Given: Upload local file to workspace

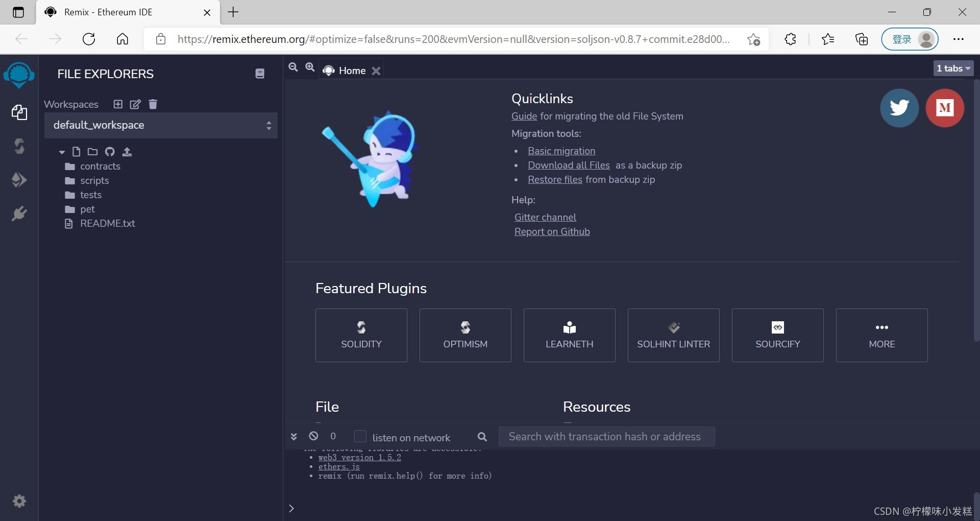Looking at the screenshot, I should click(127, 152).
